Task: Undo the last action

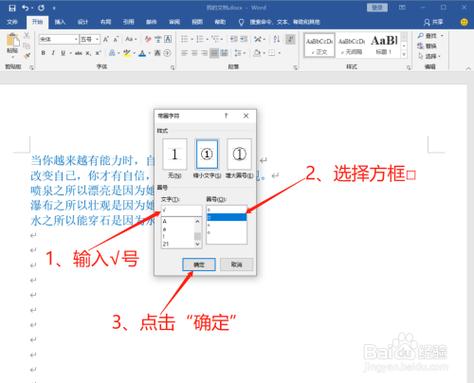Action: (x=25, y=8)
